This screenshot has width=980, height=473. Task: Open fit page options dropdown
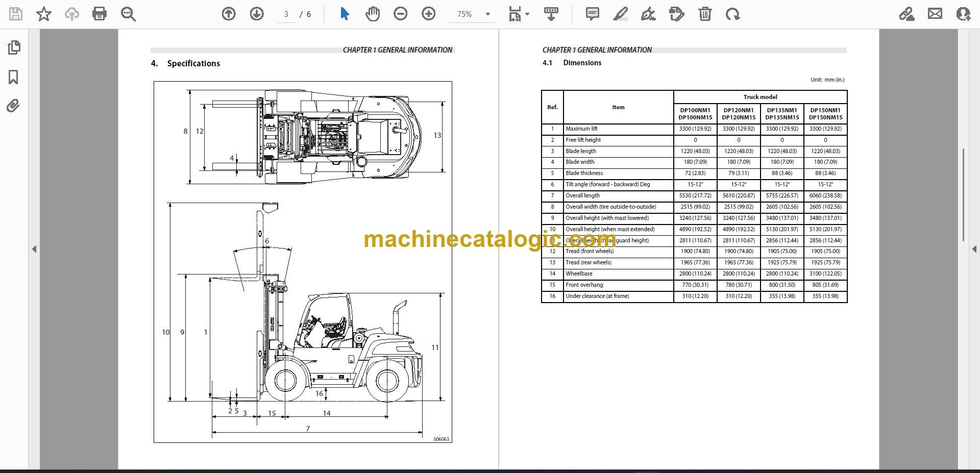[519, 14]
